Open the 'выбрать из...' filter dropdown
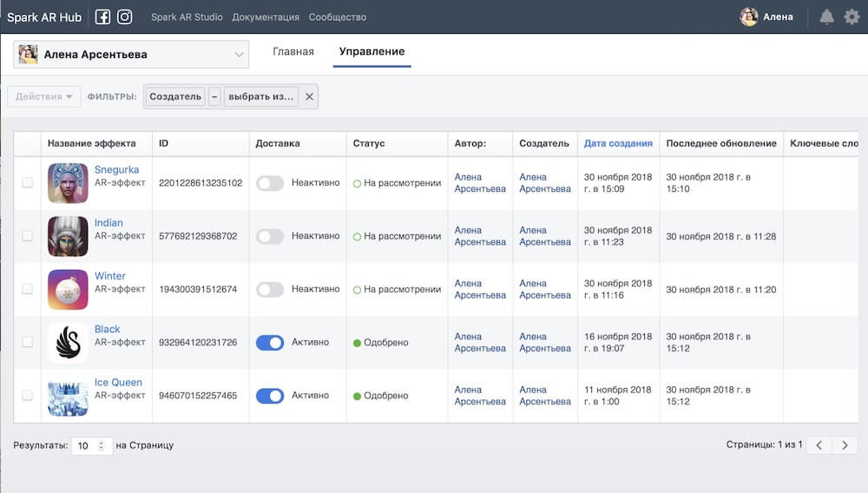868x493 pixels. pyautogui.click(x=260, y=96)
